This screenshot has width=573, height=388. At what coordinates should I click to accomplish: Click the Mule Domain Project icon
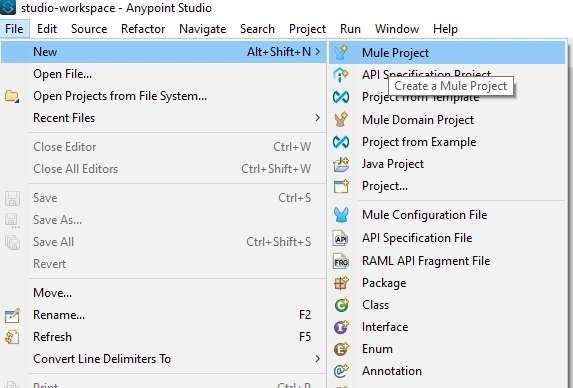coord(341,119)
